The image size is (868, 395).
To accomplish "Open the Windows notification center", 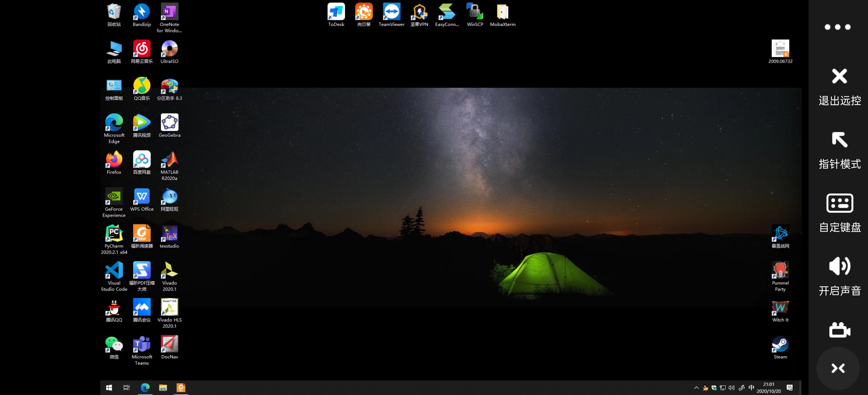I will [x=789, y=388].
